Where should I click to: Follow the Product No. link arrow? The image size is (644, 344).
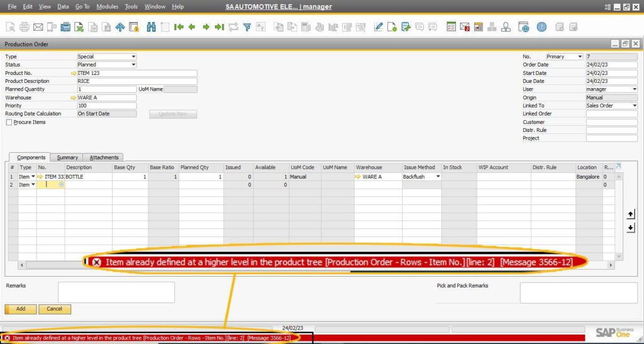(x=74, y=73)
